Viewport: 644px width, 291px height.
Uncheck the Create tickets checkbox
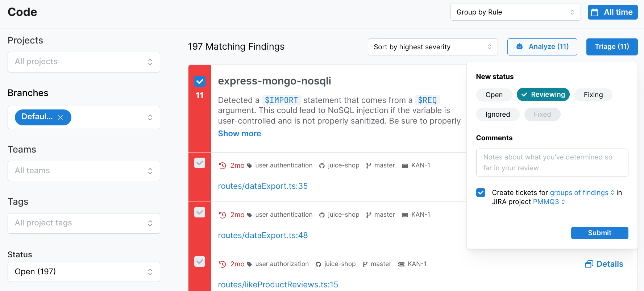coord(481,192)
